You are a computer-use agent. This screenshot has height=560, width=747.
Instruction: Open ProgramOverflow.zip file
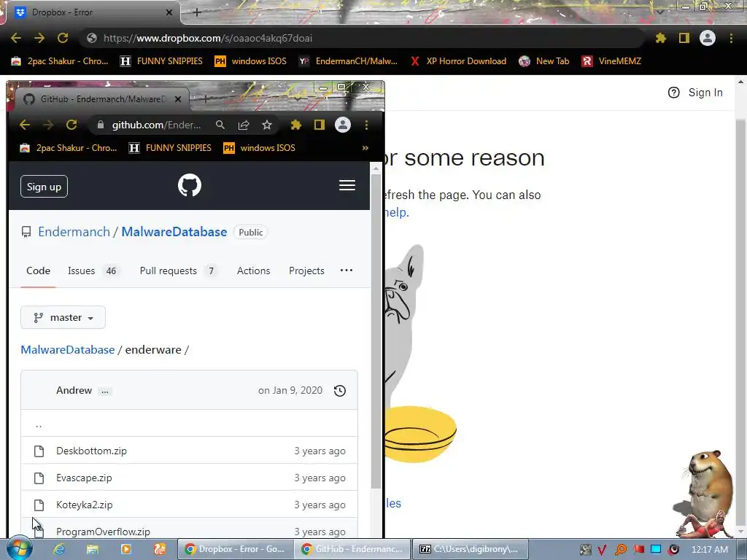click(103, 532)
